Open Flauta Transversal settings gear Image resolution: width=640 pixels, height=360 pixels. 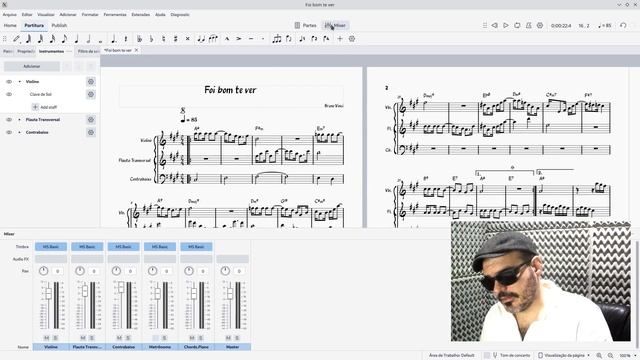[91, 120]
